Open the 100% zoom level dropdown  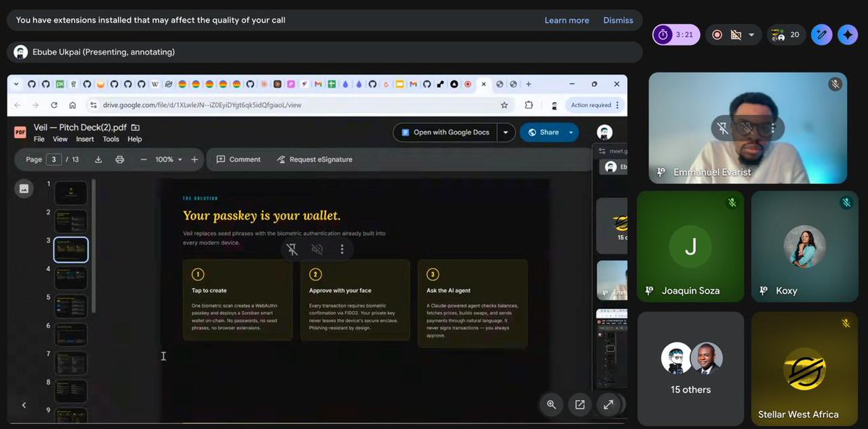pyautogui.click(x=168, y=159)
